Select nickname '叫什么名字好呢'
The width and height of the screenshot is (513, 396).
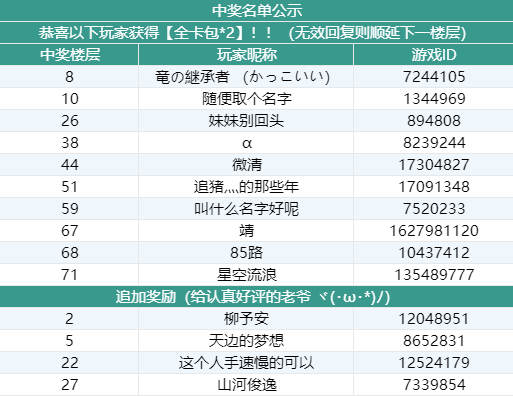(x=246, y=209)
